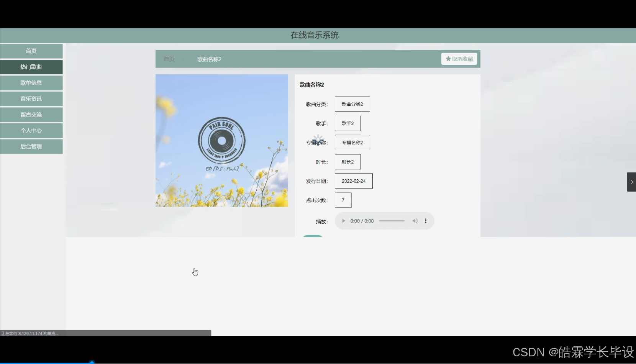Image resolution: width=636 pixels, height=364 pixels.
Task: Expand the right-side arrow panel
Action: [631, 182]
